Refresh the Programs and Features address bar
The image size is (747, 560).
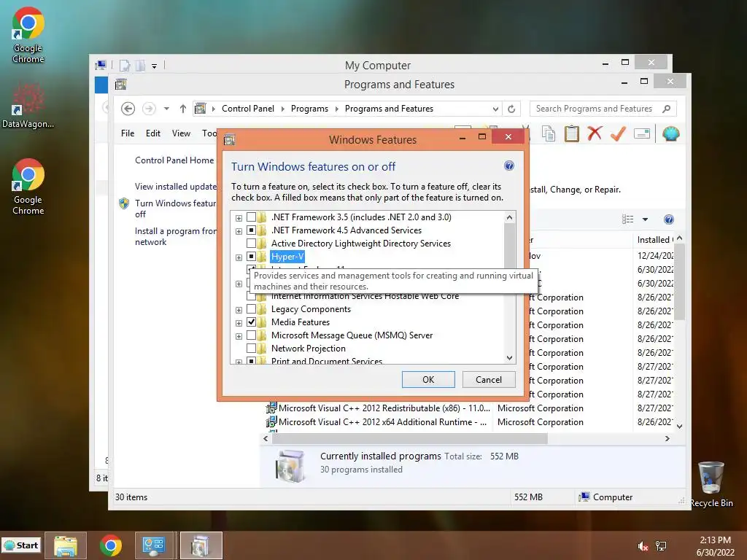(x=511, y=109)
